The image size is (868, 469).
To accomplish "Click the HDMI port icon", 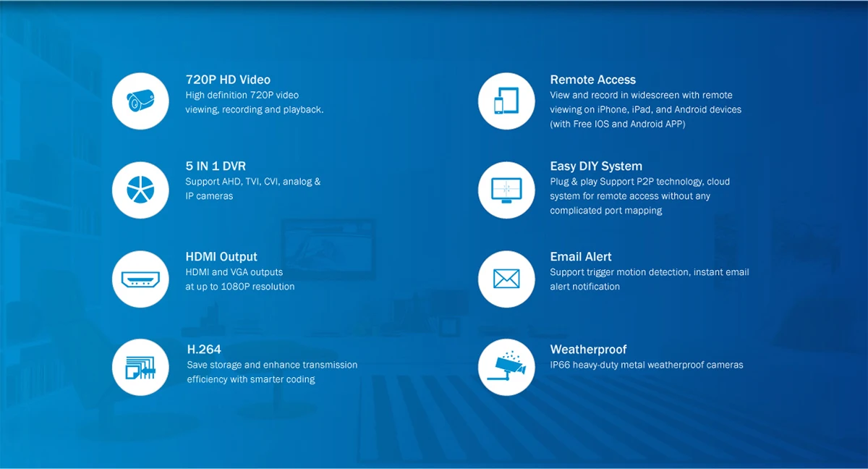I will pos(140,279).
